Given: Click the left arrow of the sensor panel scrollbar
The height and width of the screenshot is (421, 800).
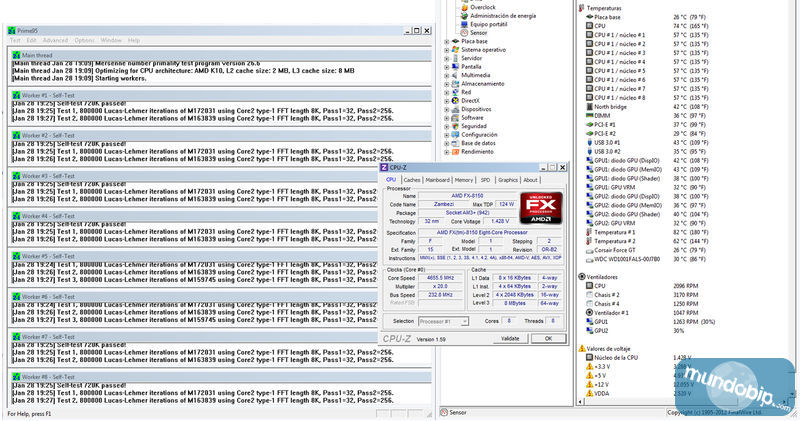Looking at the screenshot, I should [x=581, y=402].
